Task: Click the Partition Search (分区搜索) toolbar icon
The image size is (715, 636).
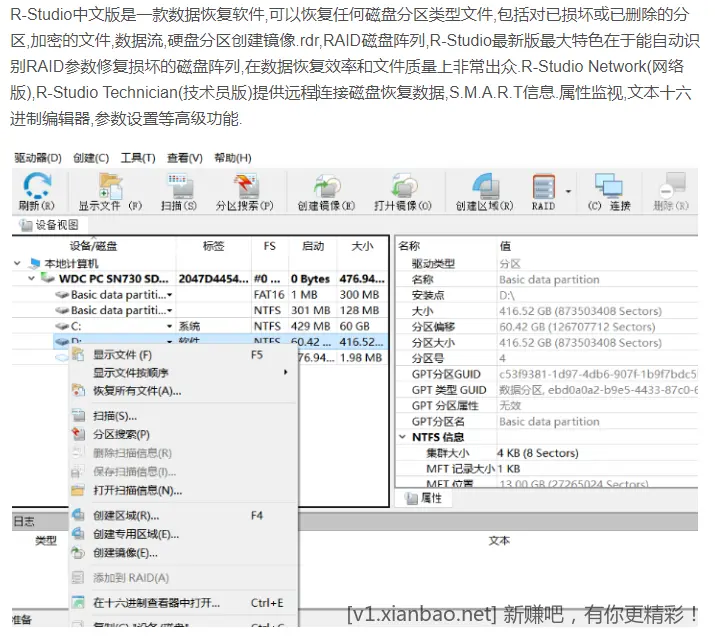Action: point(245,191)
